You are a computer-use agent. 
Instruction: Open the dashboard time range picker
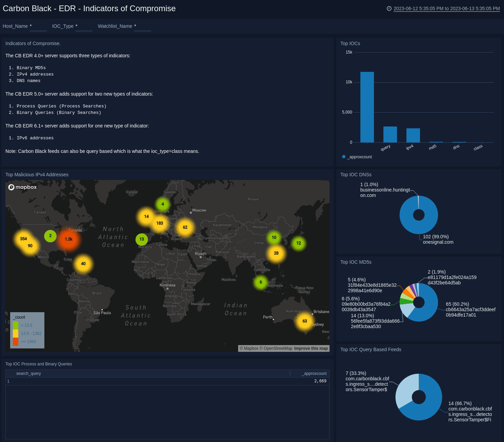coord(447,8)
